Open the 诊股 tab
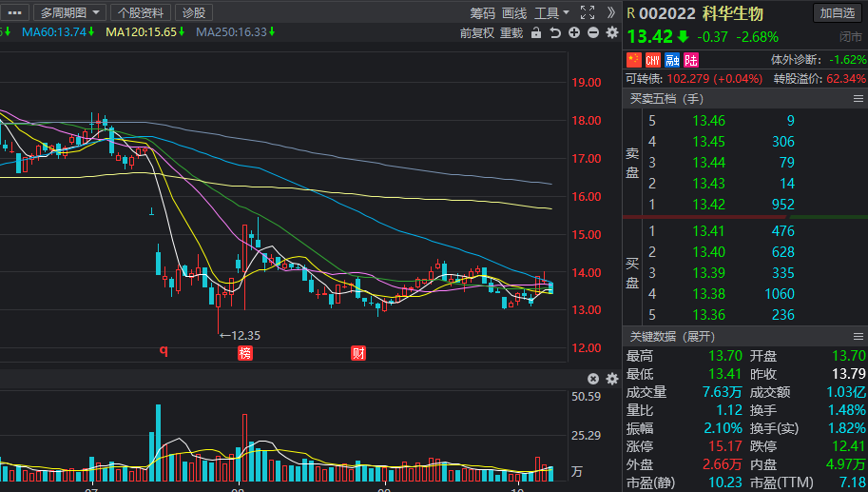 coord(194,12)
